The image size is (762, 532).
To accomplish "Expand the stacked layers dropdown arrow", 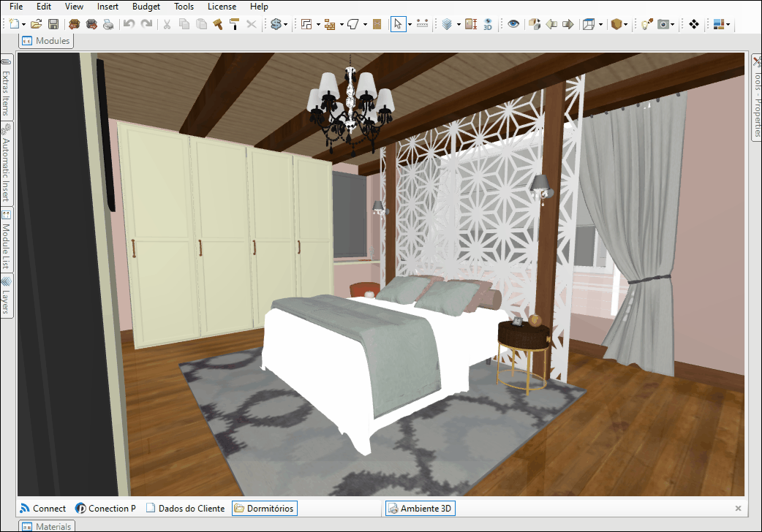I will [459, 24].
